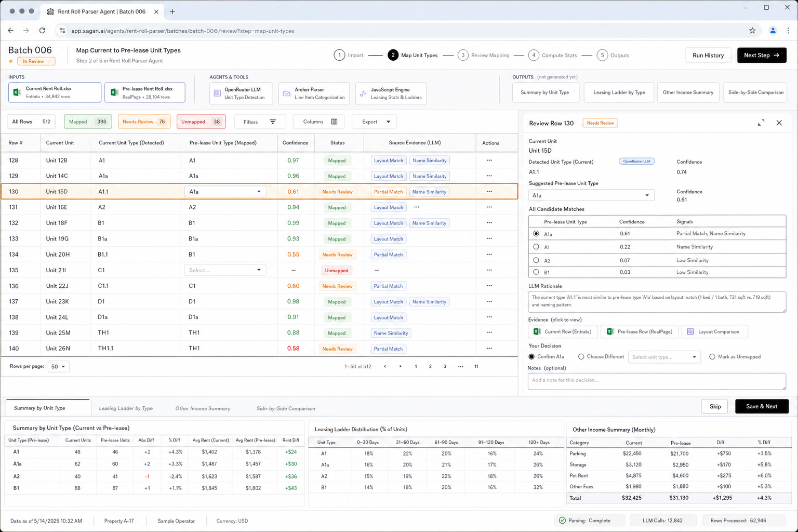Select the B1 candidate match radio
Screen dimensions: 798x532
pos(536,272)
